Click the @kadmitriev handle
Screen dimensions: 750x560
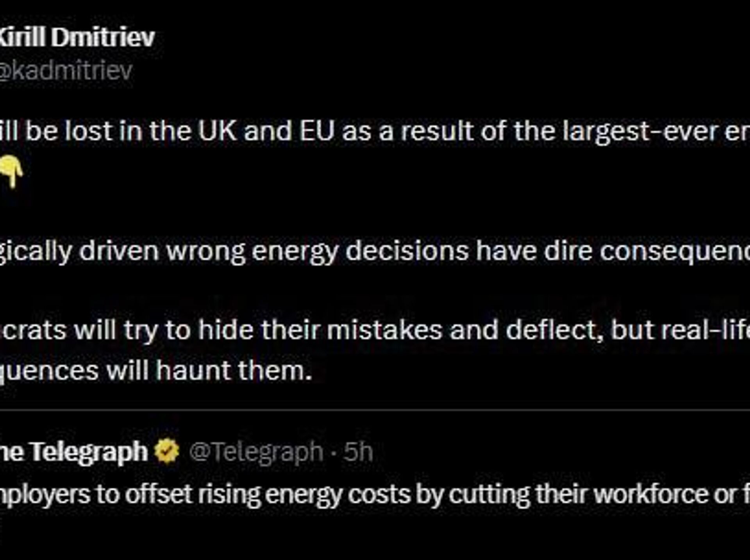pyautogui.click(x=66, y=71)
